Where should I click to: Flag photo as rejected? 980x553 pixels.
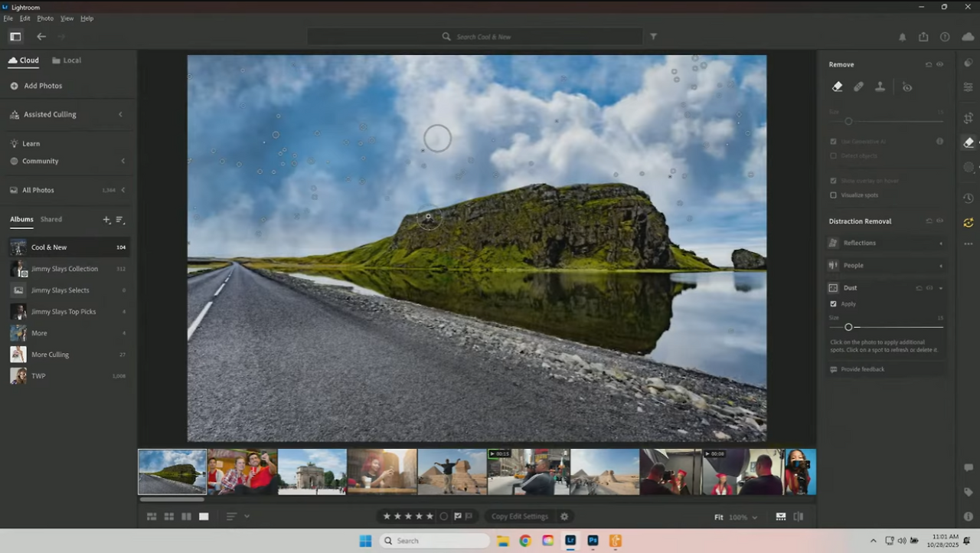(469, 516)
